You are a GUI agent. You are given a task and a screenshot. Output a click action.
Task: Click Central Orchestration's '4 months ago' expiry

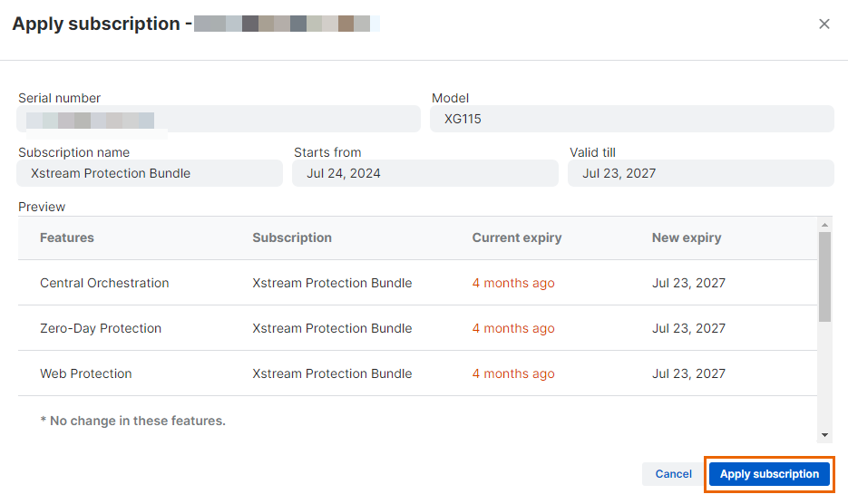pyautogui.click(x=513, y=283)
